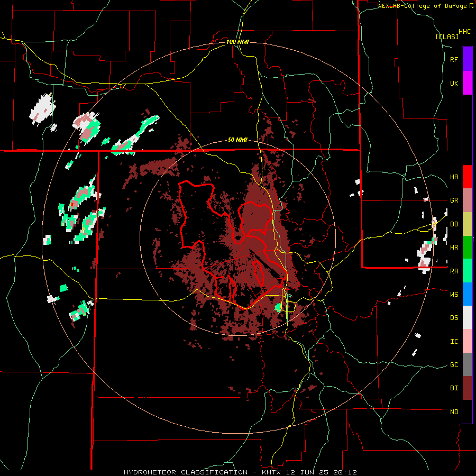The image size is (476, 476).
Task: Select the 'BI' legend label
Action: (x=454, y=388)
